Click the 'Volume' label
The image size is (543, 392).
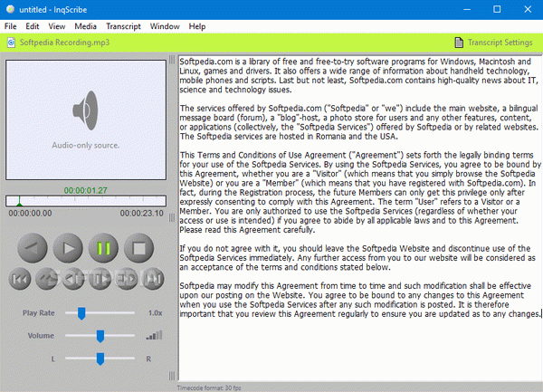(41, 336)
